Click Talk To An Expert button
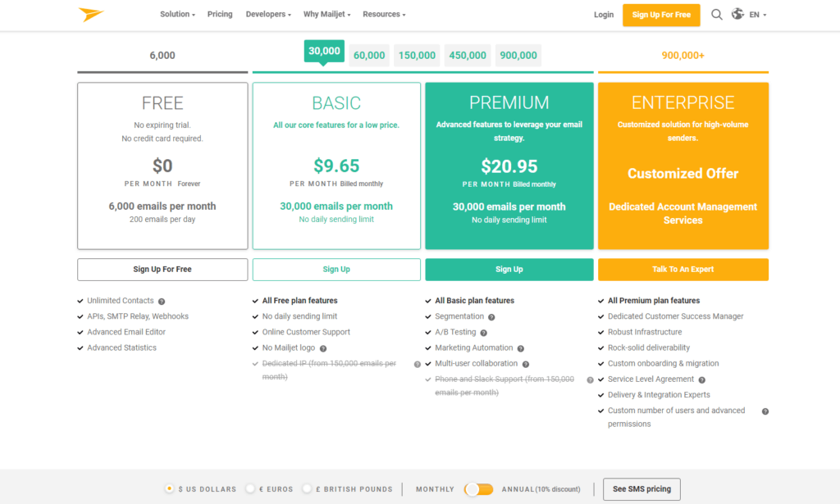This screenshot has height=504, width=840. (x=683, y=270)
